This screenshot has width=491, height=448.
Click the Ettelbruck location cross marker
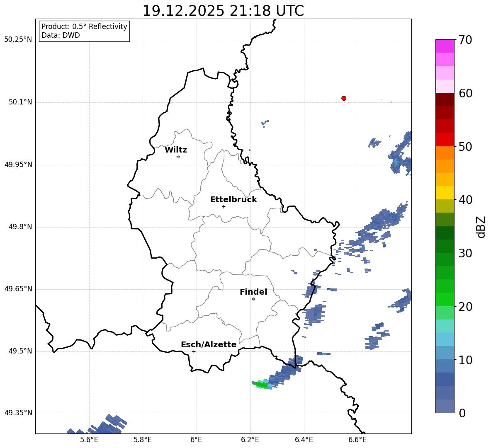click(x=224, y=206)
